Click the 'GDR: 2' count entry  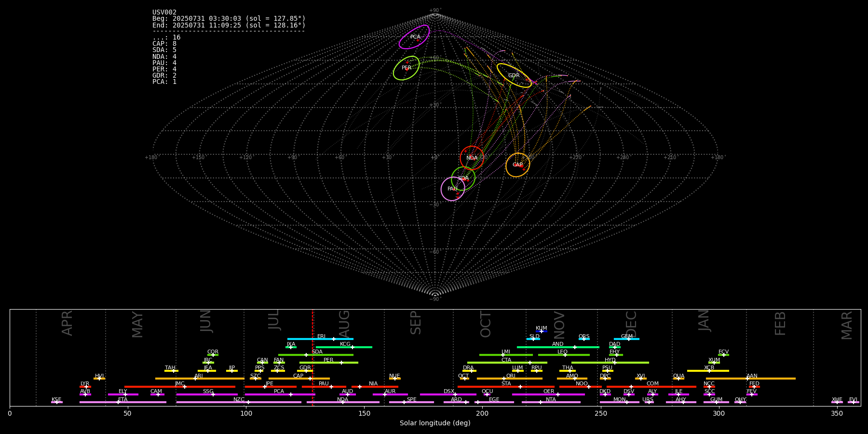(164, 75)
